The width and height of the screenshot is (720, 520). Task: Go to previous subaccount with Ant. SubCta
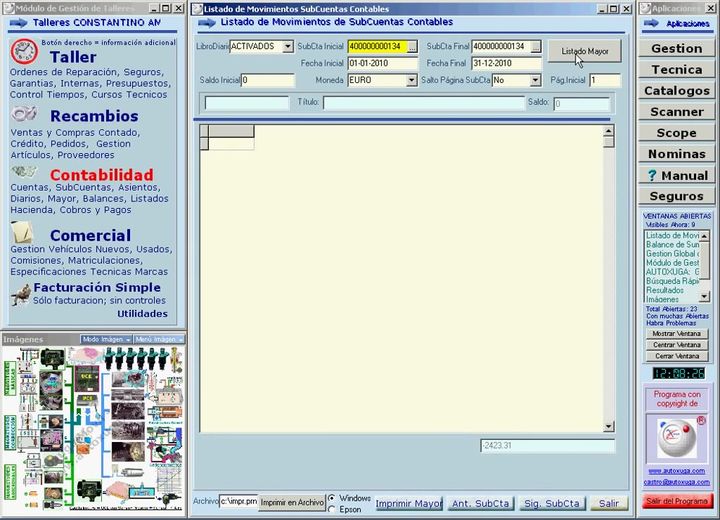click(x=480, y=503)
